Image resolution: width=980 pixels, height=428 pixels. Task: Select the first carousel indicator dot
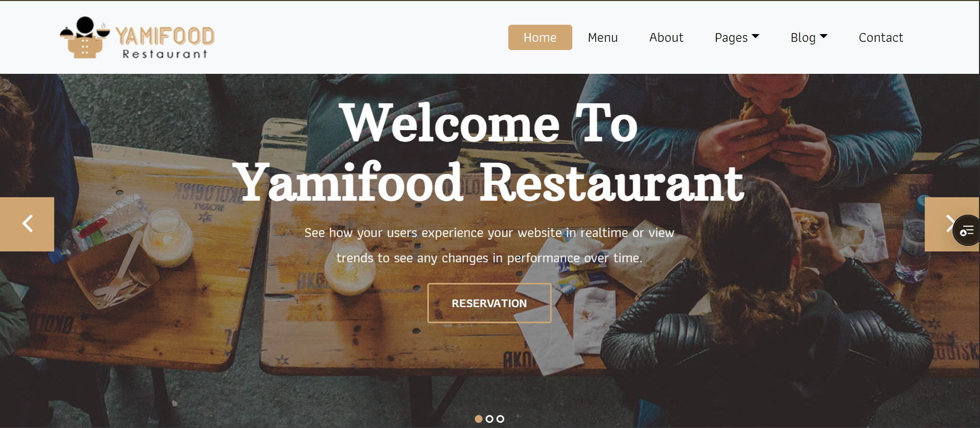tap(478, 419)
